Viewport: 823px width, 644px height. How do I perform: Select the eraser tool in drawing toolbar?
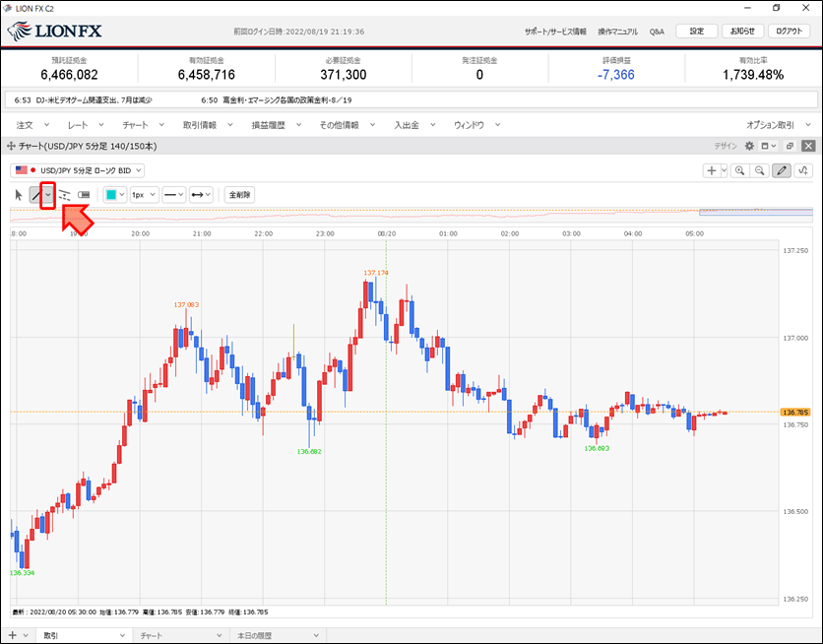pos(84,195)
